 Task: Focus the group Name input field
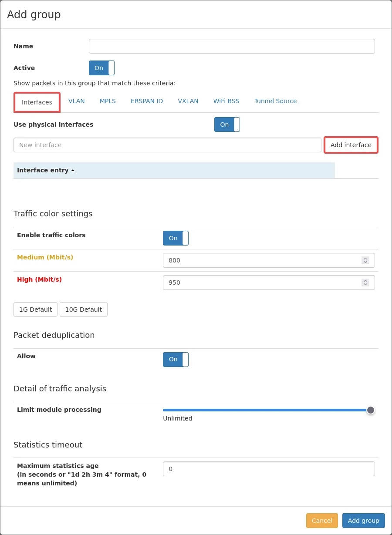click(232, 46)
